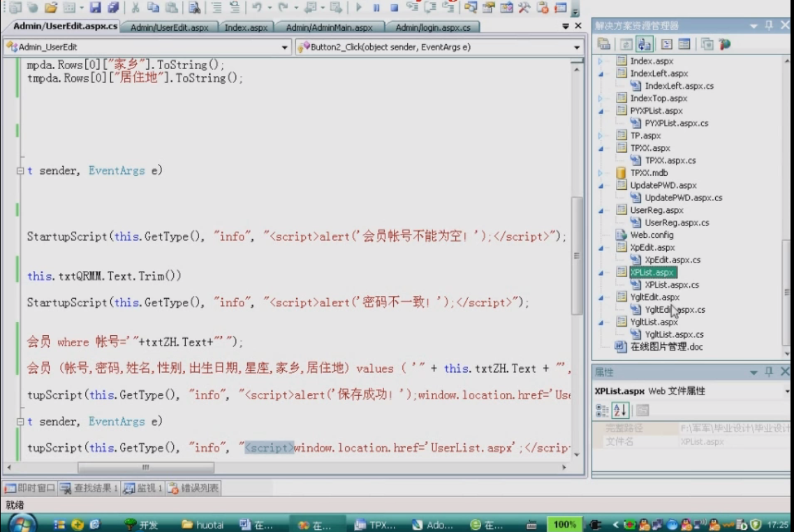Click the Properties icon in Solution Explorer toolbar
Screen dimensions: 794x532
pyautogui.click(x=603, y=44)
